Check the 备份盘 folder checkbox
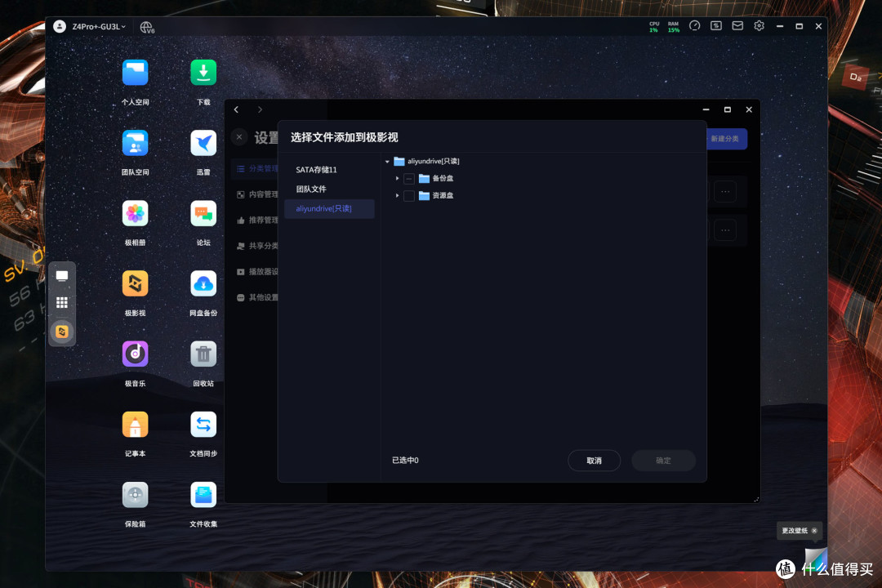Image resolution: width=882 pixels, height=588 pixels. [x=409, y=179]
